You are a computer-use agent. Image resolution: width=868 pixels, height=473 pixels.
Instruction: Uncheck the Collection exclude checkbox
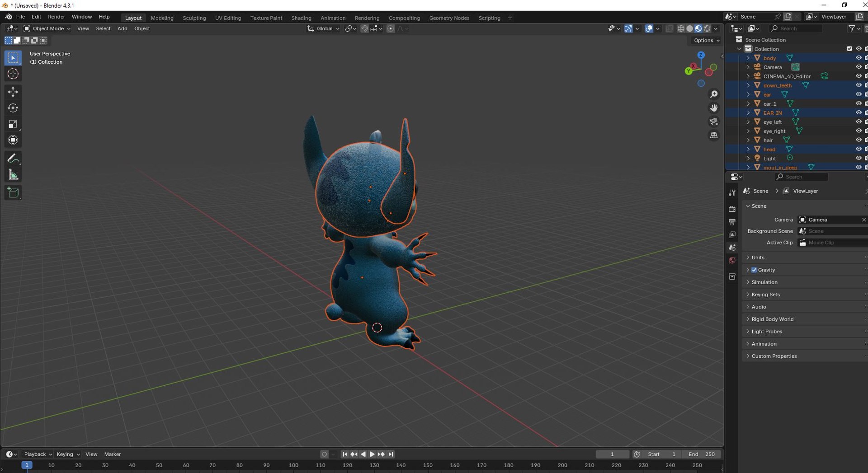(x=849, y=49)
